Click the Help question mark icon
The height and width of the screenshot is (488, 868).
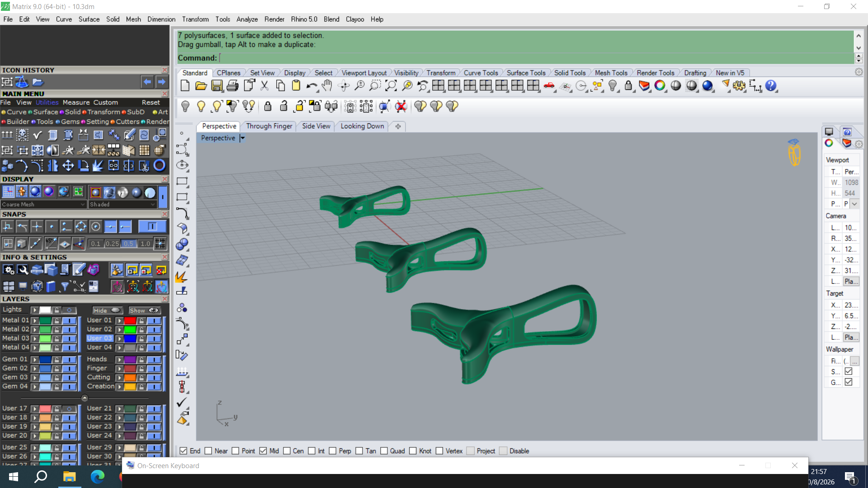771,86
